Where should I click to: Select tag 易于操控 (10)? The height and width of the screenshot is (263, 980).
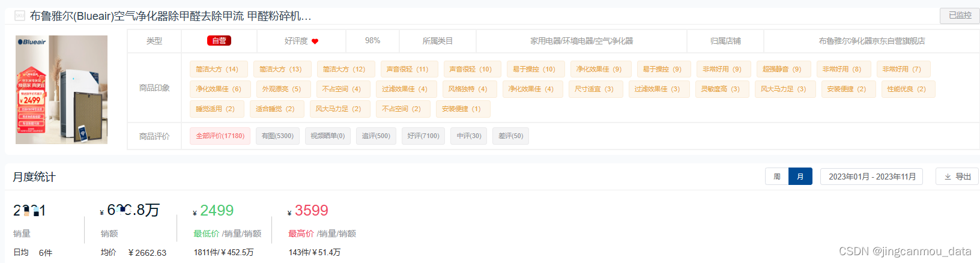click(x=534, y=69)
